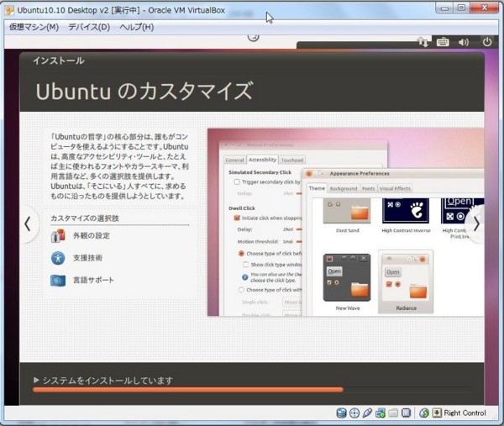Select Choose type of click with radio
The image size is (504, 426).
tap(241, 290)
